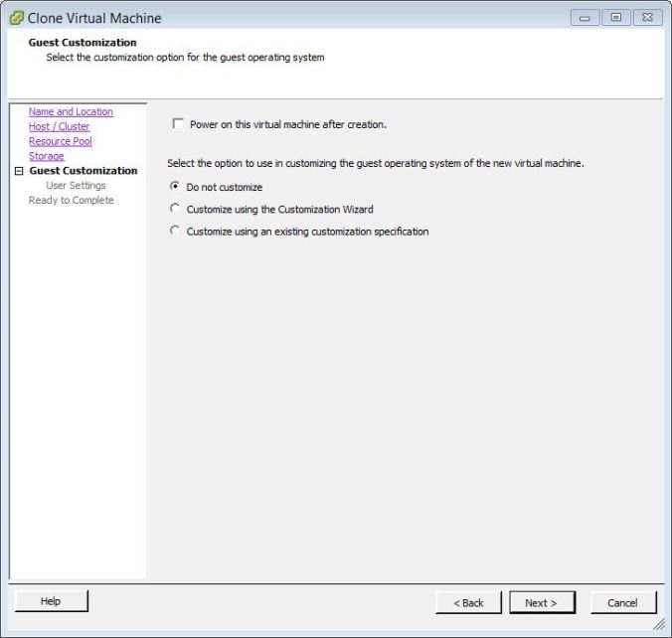Jump to the Resource Pool step
Viewport: 672px width, 638px height.
coord(60,142)
